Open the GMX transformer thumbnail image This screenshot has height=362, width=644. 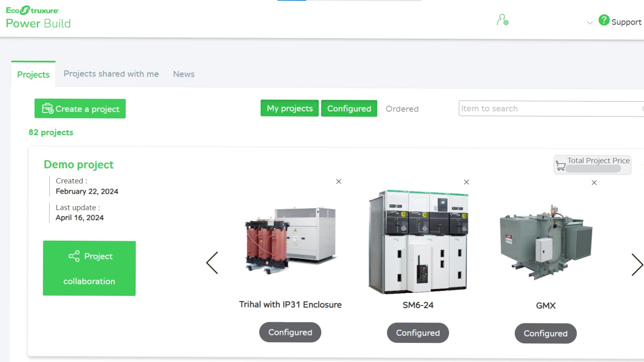(x=546, y=242)
